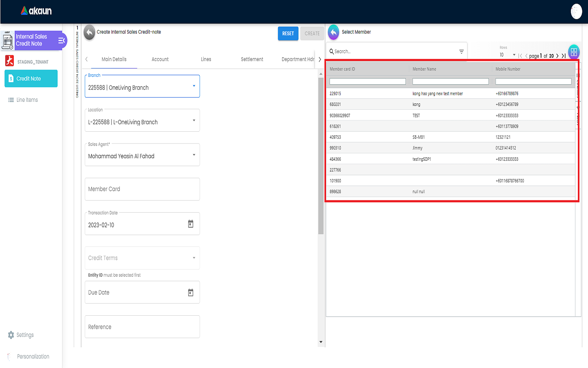Click the RESET button
This screenshot has width=588, height=368.
click(288, 34)
